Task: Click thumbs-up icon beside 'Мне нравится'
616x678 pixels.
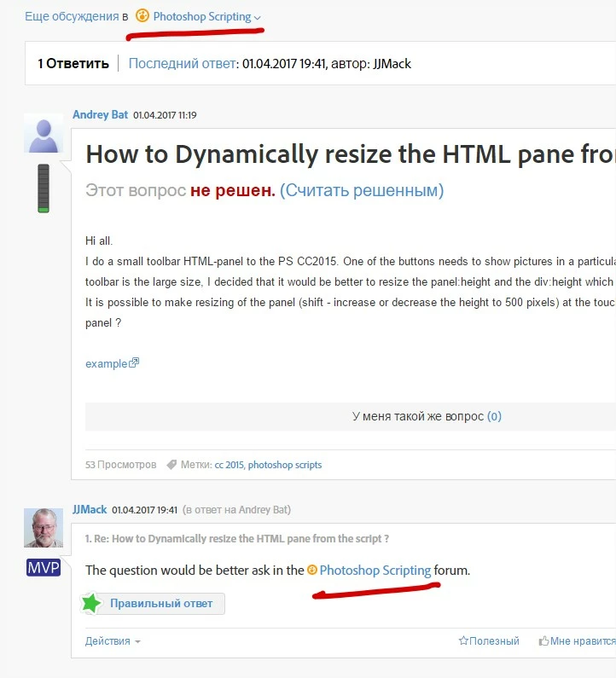Action: pyautogui.click(x=543, y=640)
